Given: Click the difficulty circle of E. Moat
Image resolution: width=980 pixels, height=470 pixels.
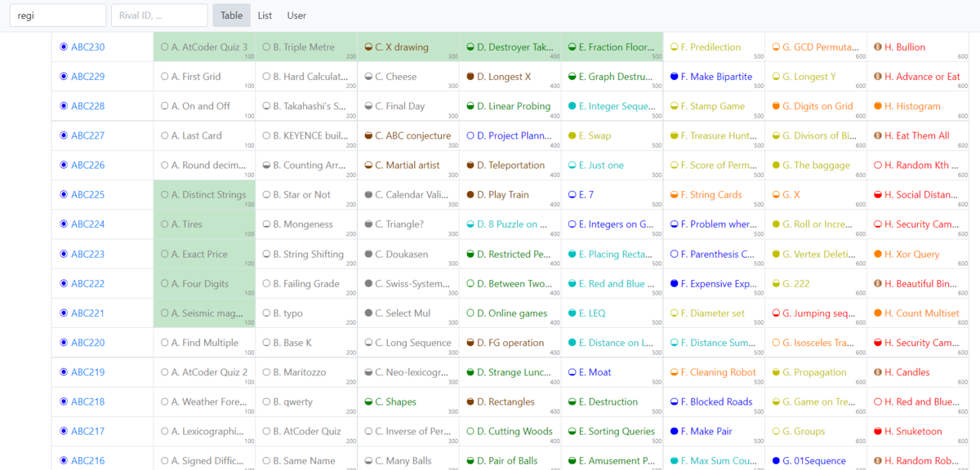Looking at the screenshot, I should 572,372.
